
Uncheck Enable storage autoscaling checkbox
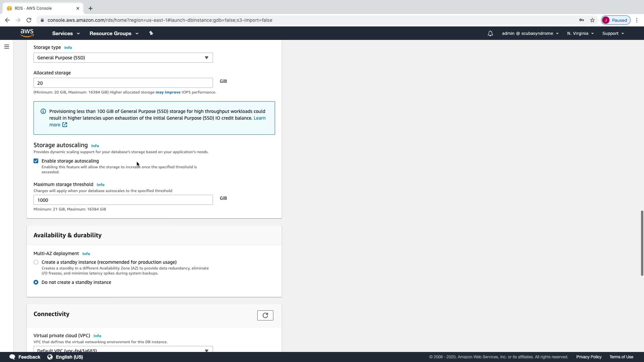coord(36,161)
